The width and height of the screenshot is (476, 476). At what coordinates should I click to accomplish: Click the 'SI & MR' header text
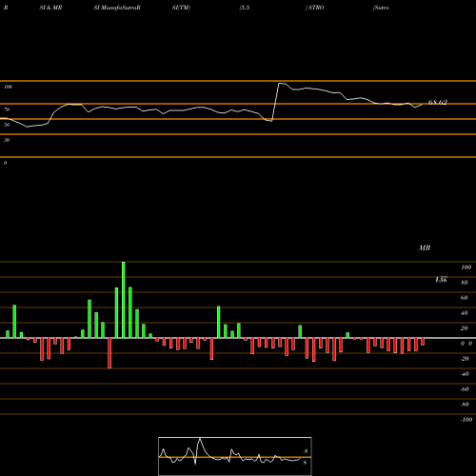pyautogui.click(x=50, y=8)
